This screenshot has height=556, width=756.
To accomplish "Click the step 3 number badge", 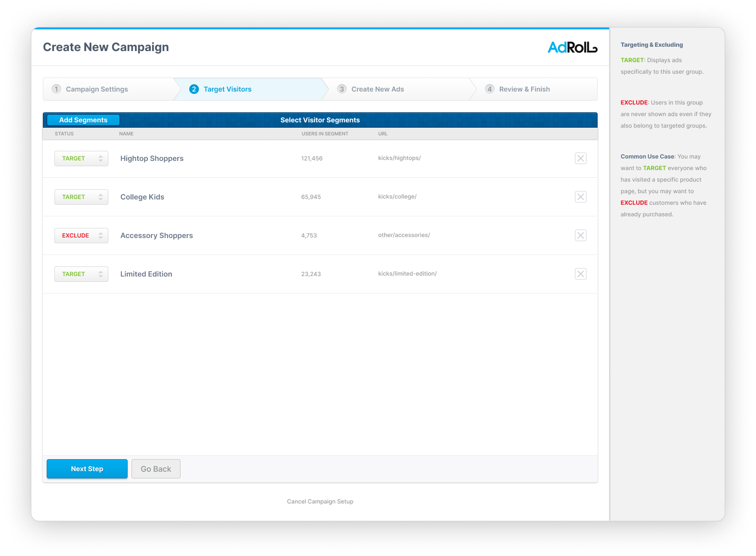I will pos(342,89).
